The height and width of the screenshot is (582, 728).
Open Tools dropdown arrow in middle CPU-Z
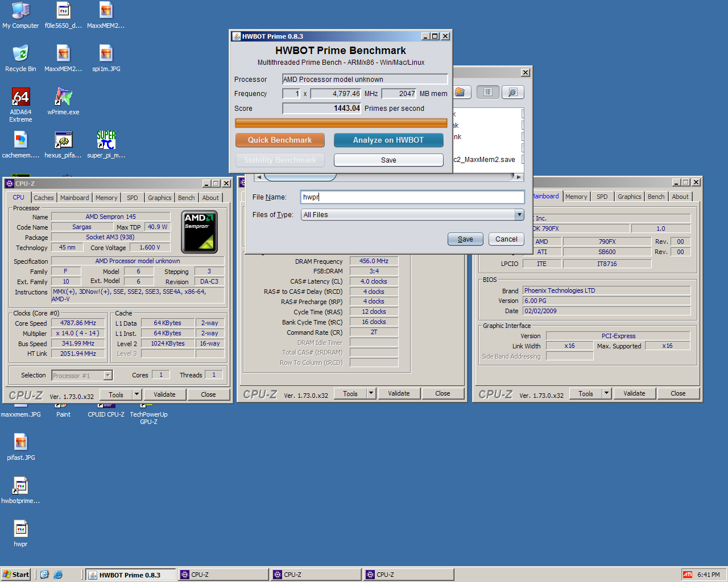coord(371,393)
